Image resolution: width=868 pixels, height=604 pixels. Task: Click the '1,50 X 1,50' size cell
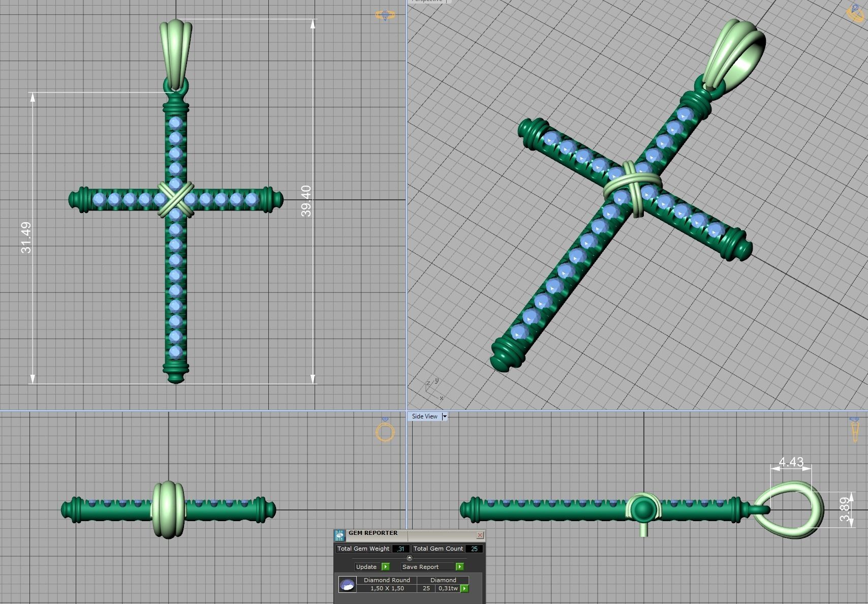click(x=387, y=588)
